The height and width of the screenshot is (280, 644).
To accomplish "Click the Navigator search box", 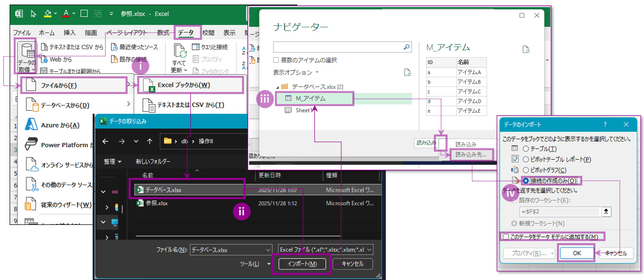I will pos(338,47).
